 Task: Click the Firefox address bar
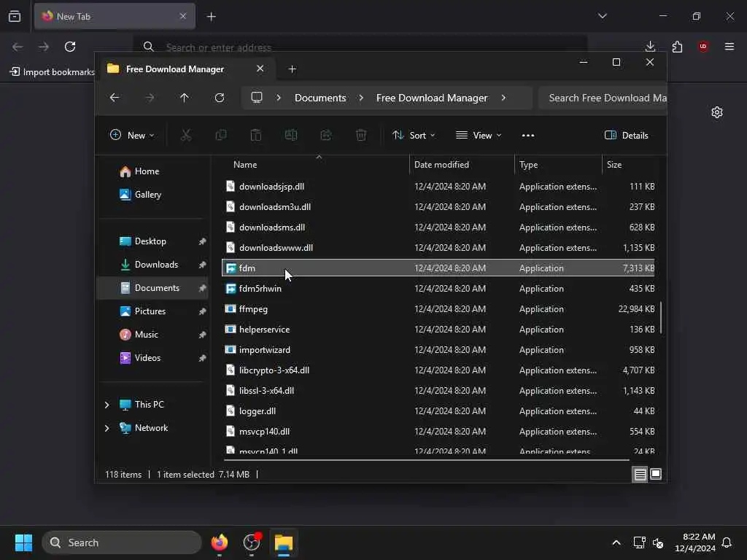[360, 47]
